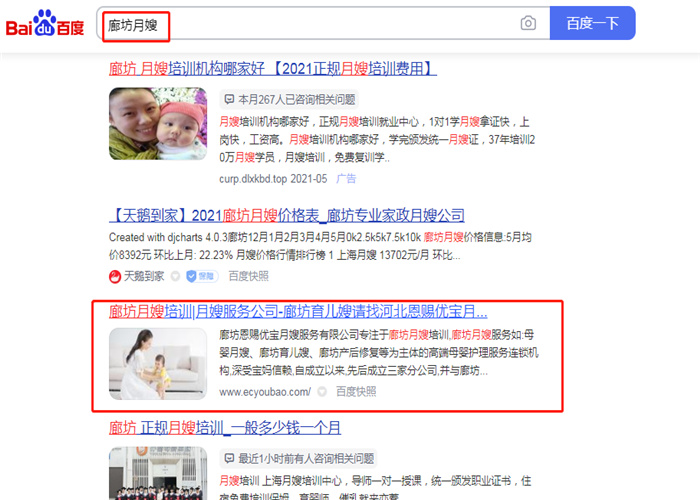This screenshot has width=700, height=500.
Task: Click the curp.dlxkbd.top source URL
Action: tap(253, 179)
